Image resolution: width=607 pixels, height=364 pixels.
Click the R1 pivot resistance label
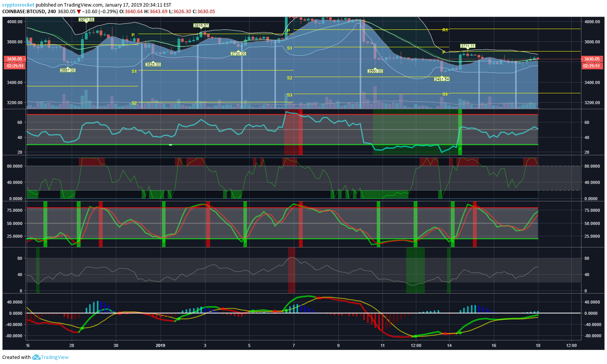point(445,30)
